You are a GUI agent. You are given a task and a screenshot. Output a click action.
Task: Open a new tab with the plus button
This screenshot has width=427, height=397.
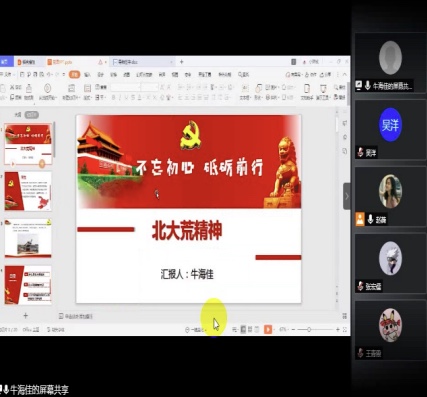click(x=182, y=62)
